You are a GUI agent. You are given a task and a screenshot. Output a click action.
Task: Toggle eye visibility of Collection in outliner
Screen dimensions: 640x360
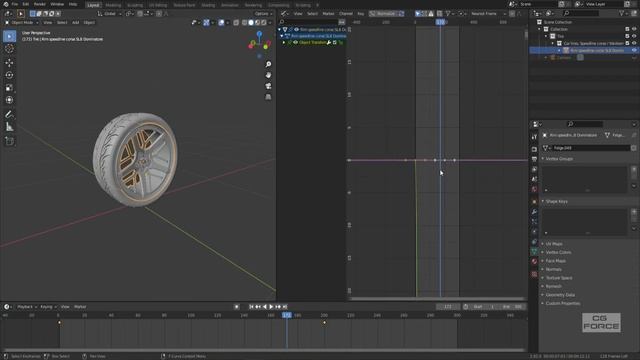pyautogui.click(x=634, y=29)
